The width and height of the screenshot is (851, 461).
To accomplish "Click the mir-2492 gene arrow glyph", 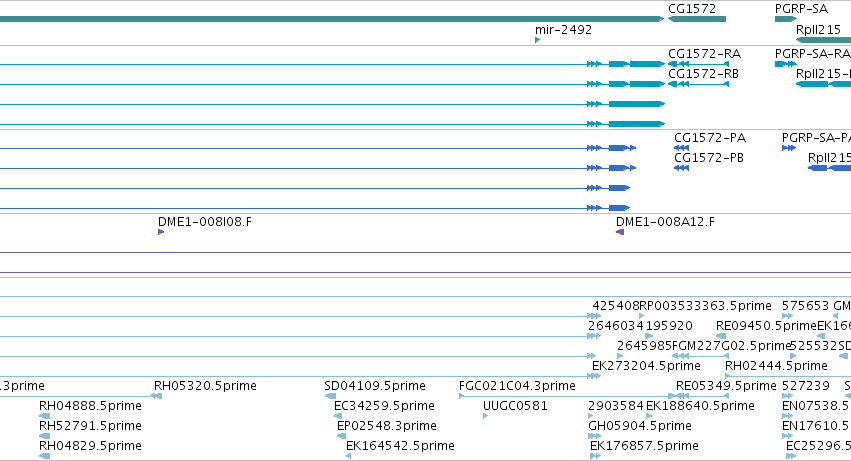I will pos(537,40).
